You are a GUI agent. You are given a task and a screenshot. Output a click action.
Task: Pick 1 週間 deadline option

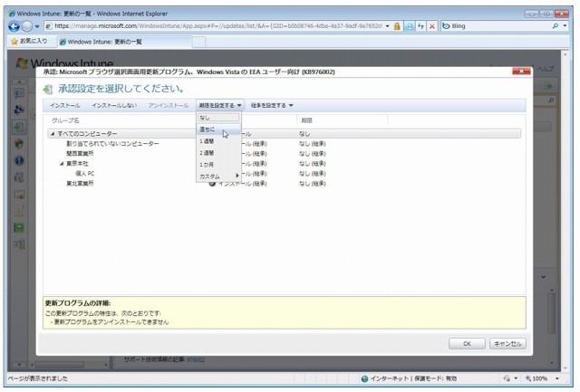[218, 141]
